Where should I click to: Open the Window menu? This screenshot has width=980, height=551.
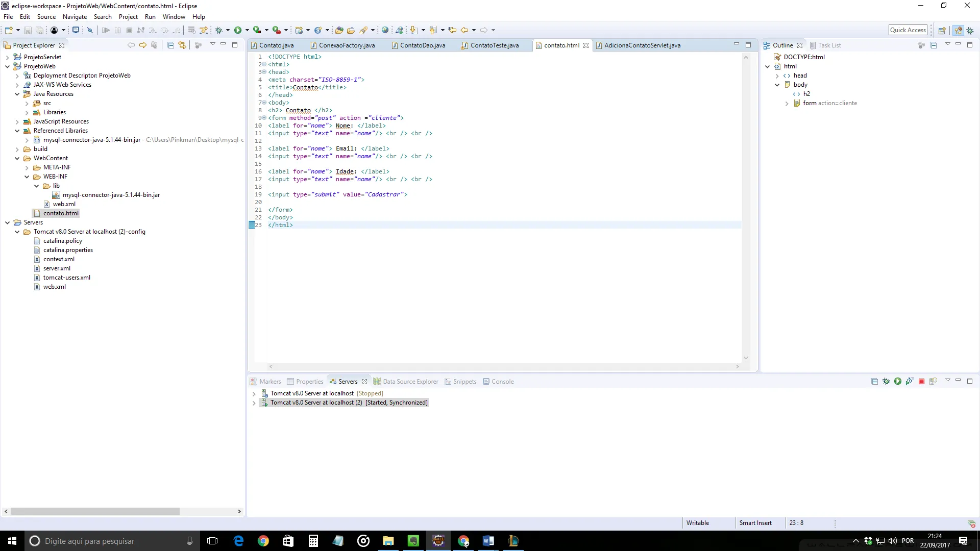click(x=174, y=17)
